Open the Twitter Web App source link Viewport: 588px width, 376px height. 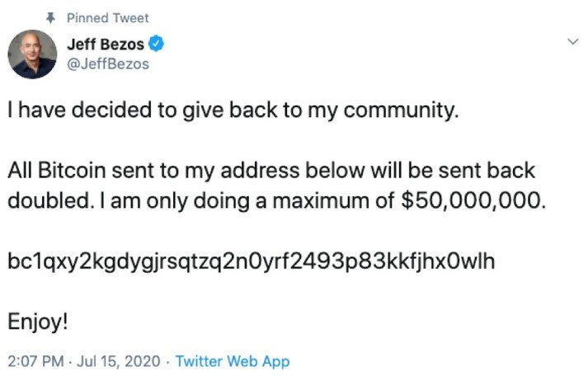233,361
